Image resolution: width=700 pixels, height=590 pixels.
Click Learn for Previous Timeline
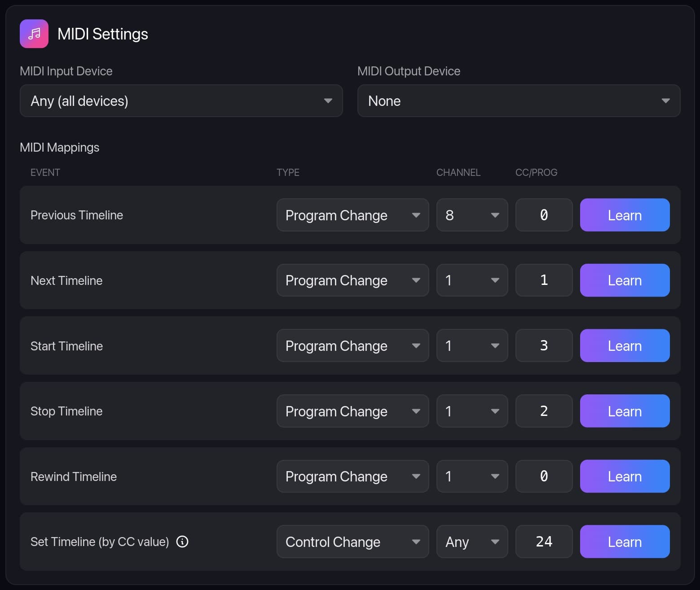(x=625, y=215)
